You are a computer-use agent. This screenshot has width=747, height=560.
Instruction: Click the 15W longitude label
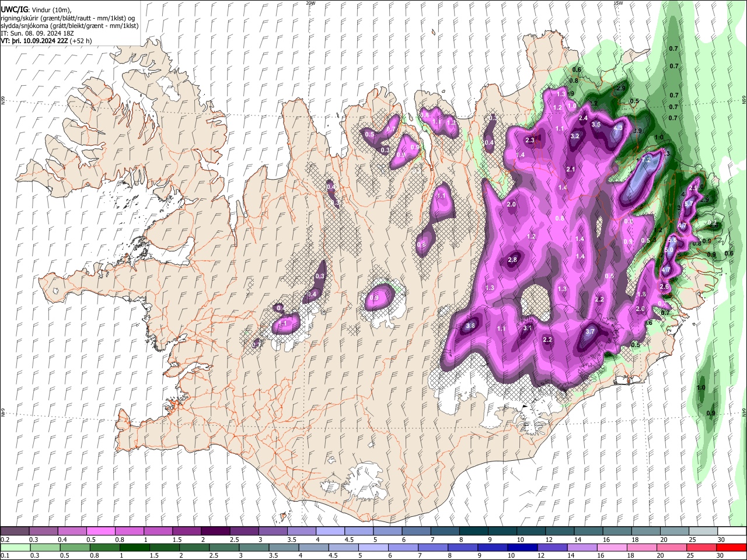pyautogui.click(x=619, y=3)
